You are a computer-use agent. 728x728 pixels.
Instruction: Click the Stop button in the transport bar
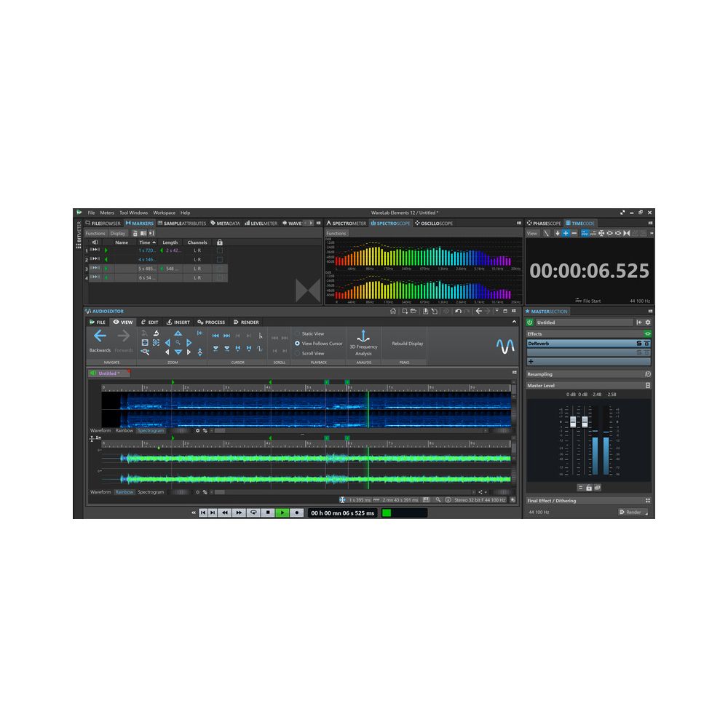click(266, 513)
